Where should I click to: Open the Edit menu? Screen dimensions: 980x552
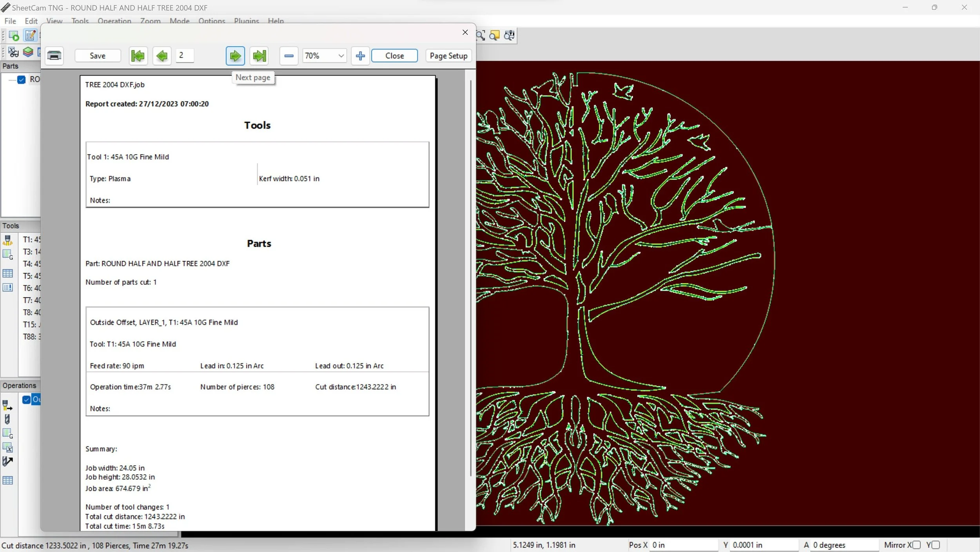click(31, 21)
